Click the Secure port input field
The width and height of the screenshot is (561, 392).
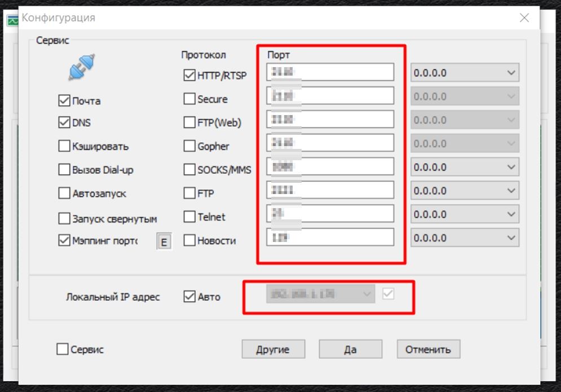tap(330, 95)
